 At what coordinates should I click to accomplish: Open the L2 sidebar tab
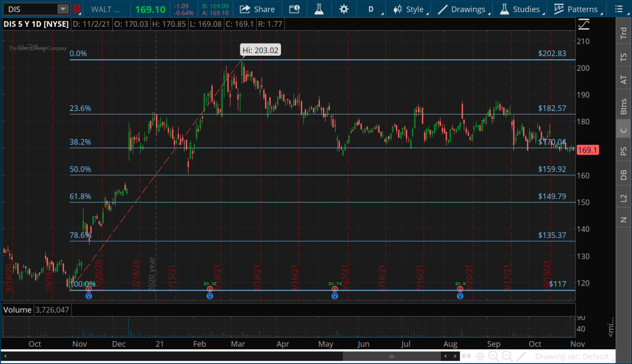tap(624, 198)
